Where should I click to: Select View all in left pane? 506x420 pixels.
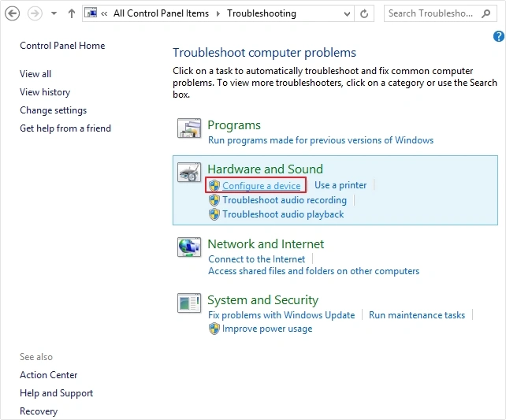pyautogui.click(x=35, y=74)
